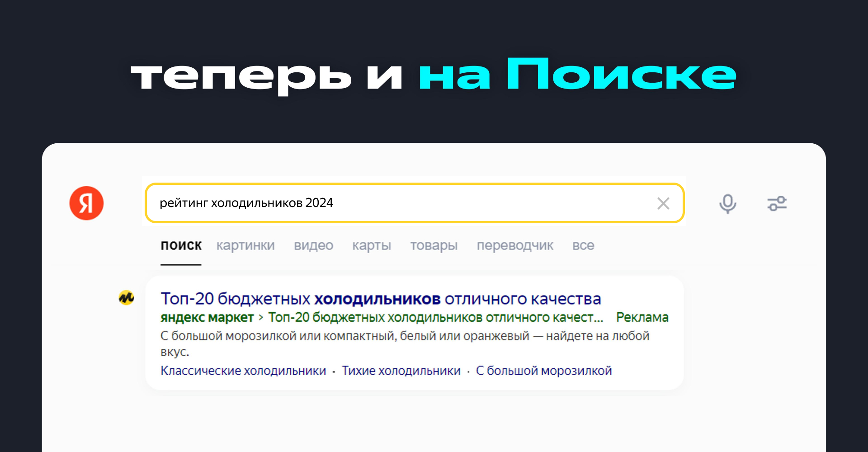Click the яндекс маркет source link
This screenshot has height=452, width=868.
pos(207,317)
